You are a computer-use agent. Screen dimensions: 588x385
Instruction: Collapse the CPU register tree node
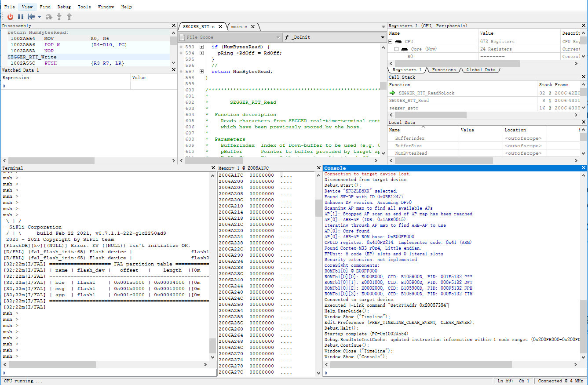click(390, 42)
